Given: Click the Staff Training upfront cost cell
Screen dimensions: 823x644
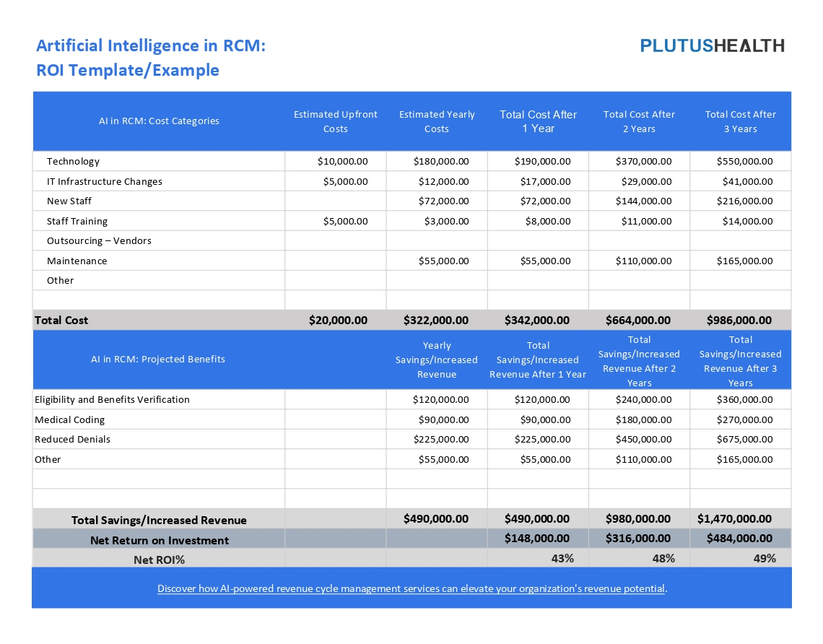Looking at the screenshot, I should pos(336,221).
